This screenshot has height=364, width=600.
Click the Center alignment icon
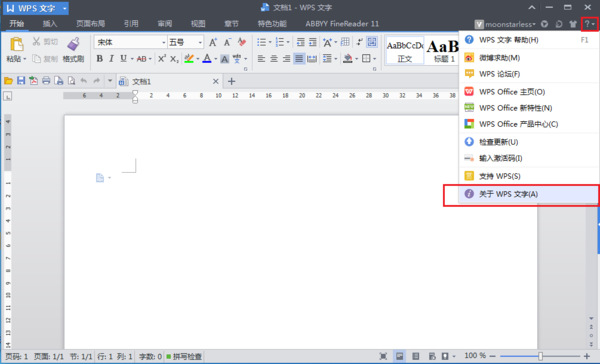pyautogui.click(x=274, y=59)
